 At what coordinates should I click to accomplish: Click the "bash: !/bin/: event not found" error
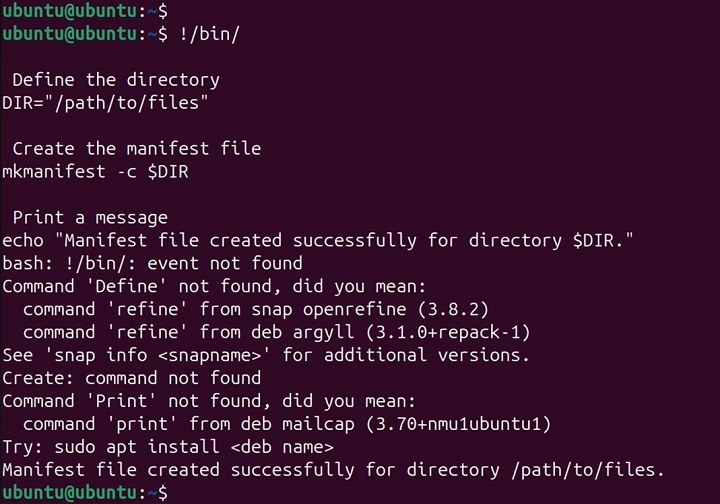coord(152,264)
